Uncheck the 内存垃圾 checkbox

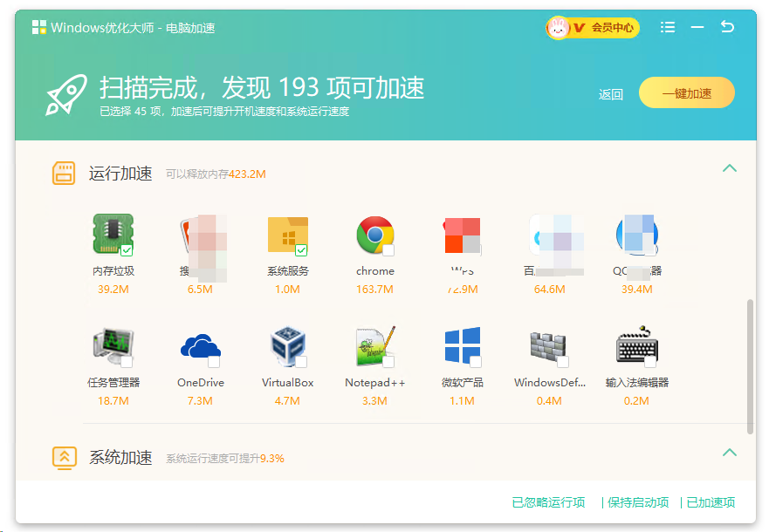(x=127, y=250)
